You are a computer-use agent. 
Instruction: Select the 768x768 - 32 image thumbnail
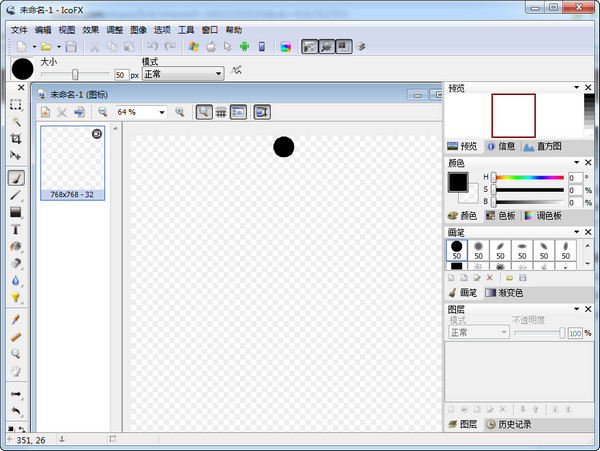[72, 161]
